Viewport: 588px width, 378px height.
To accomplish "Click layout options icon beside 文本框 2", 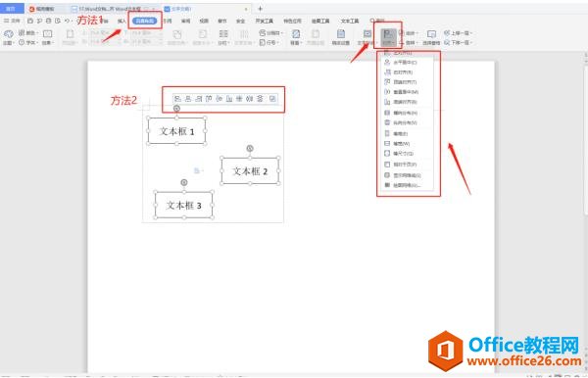I will click(x=198, y=170).
